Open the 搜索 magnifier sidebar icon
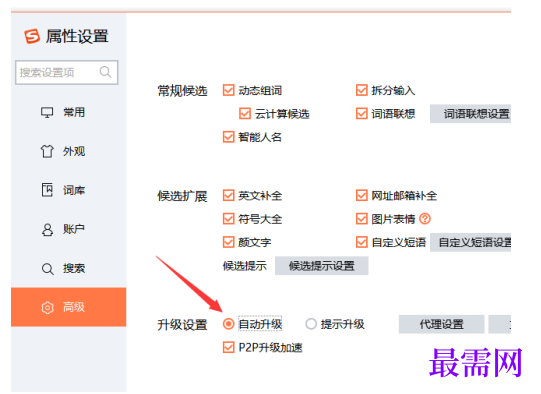This screenshot has width=541, height=394. tap(48, 269)
